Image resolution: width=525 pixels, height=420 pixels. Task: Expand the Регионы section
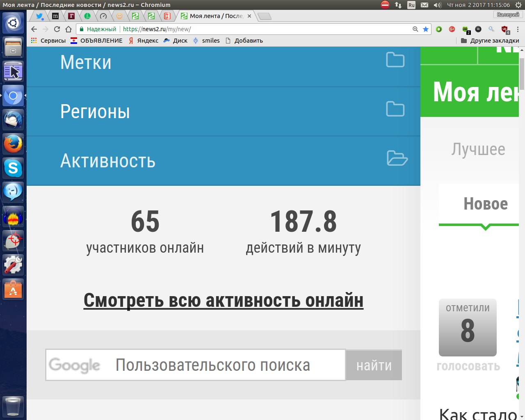pos(95,112)
